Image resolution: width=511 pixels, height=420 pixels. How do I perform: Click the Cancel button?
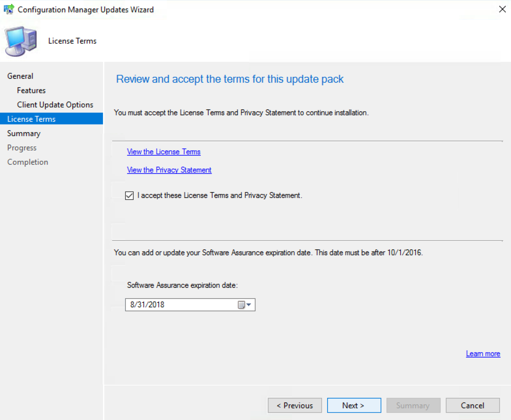click(473, 405)
